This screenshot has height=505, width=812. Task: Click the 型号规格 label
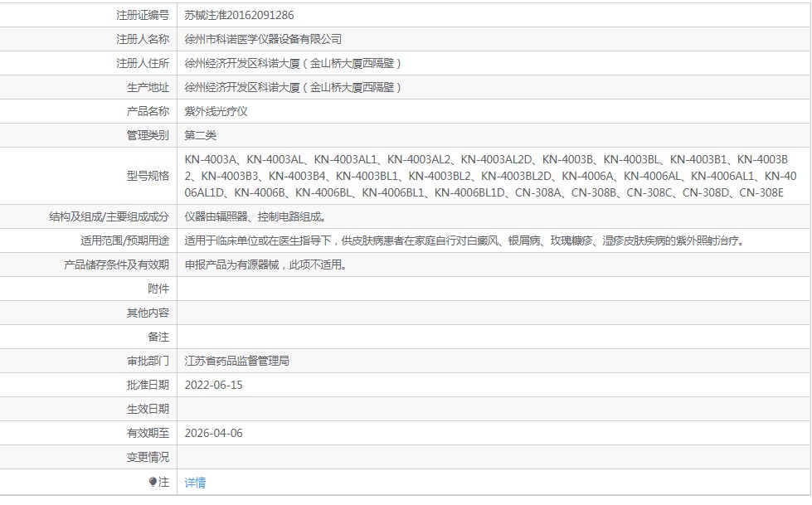point(148,176)
